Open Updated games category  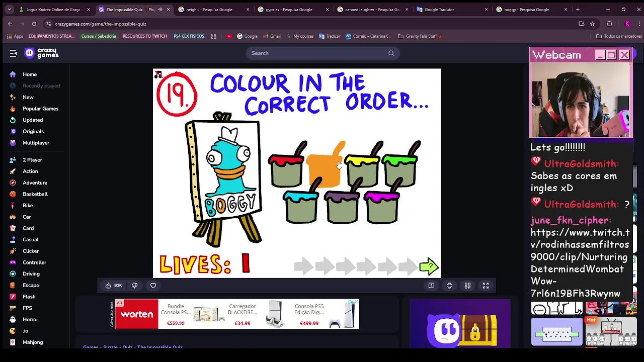coord(33,120)
